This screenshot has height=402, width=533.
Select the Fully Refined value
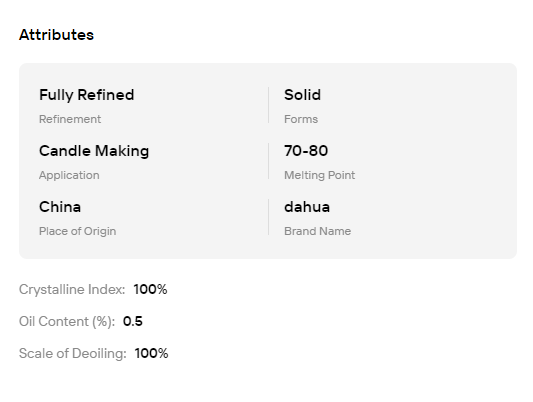coord(87,95)
